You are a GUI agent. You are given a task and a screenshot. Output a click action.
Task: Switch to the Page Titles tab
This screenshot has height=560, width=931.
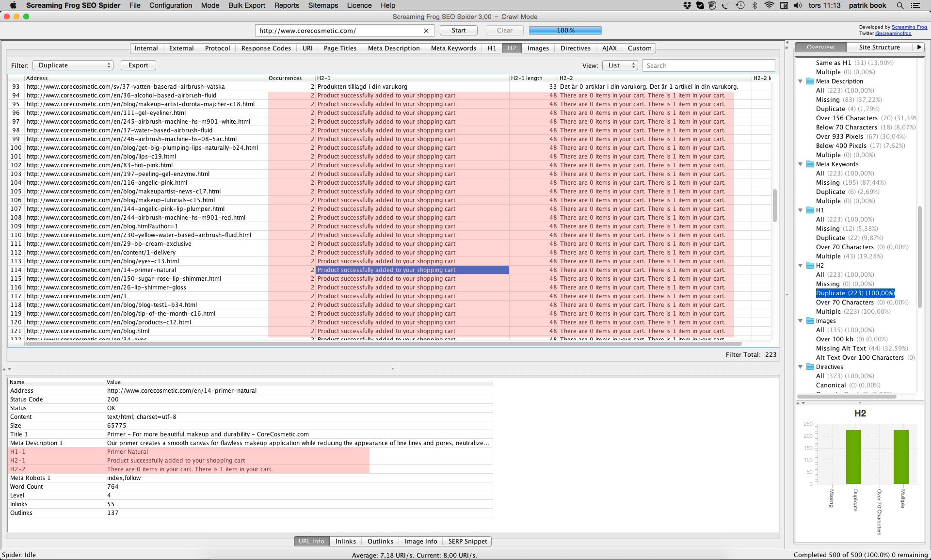tap(340, 48)
